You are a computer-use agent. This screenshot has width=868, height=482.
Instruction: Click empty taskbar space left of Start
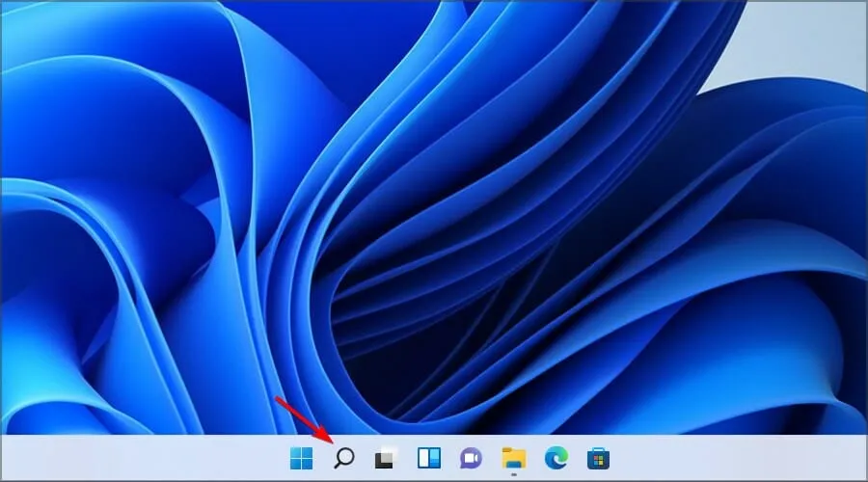coord(193,458)
